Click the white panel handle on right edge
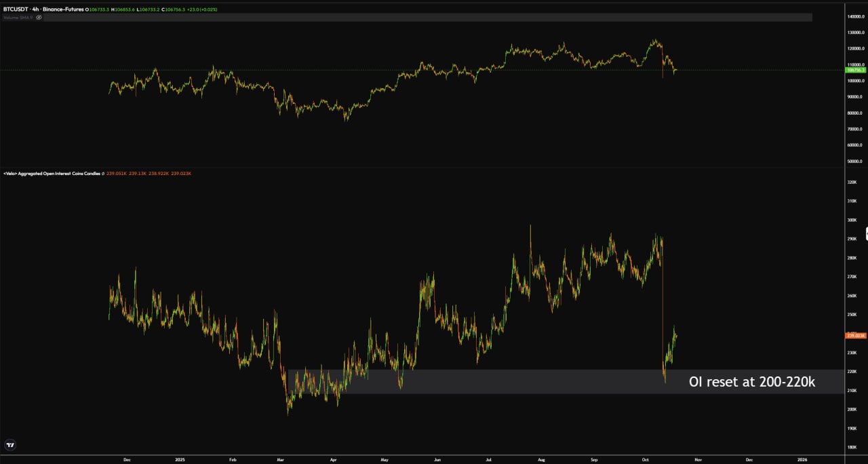Image resolution: width=868 pixels, height=464 pixels. [x=866, y=234]
